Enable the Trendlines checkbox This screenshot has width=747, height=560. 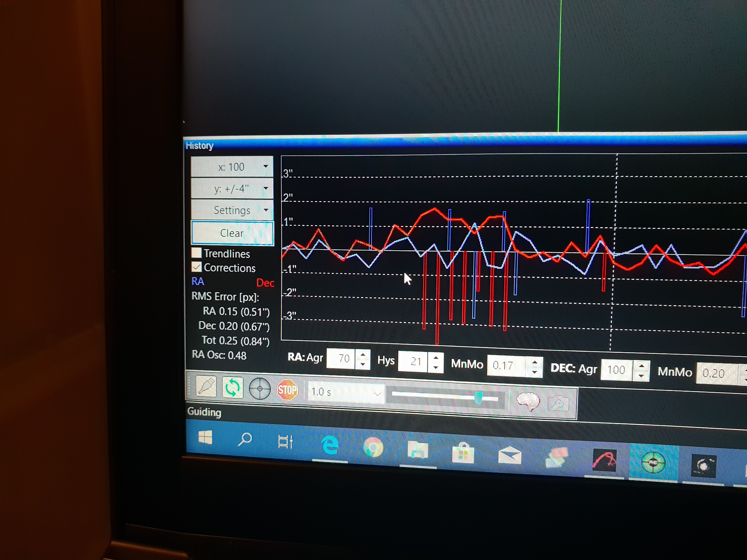[197, 253]
